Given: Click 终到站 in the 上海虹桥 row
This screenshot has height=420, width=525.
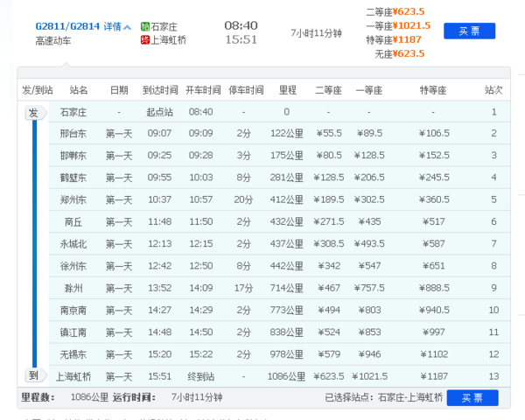Looking at the screenshot, I should pos(201,377).
